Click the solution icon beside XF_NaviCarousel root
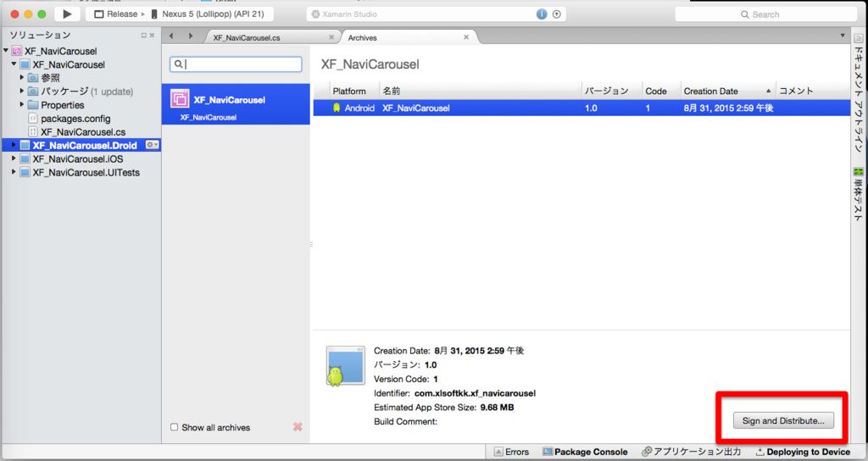Viewport: 868px width, 461px height. pos(17,51)
